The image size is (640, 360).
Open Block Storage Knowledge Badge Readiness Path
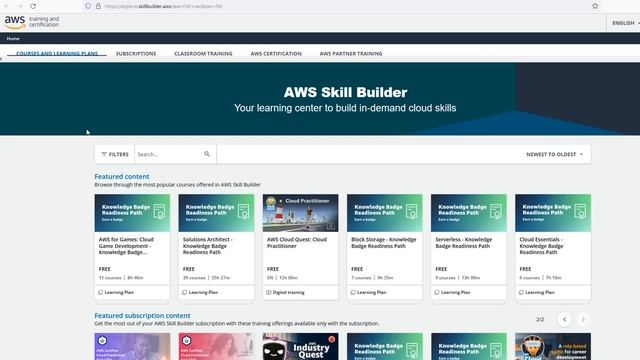pyautogui.click(x=384, y=242)
